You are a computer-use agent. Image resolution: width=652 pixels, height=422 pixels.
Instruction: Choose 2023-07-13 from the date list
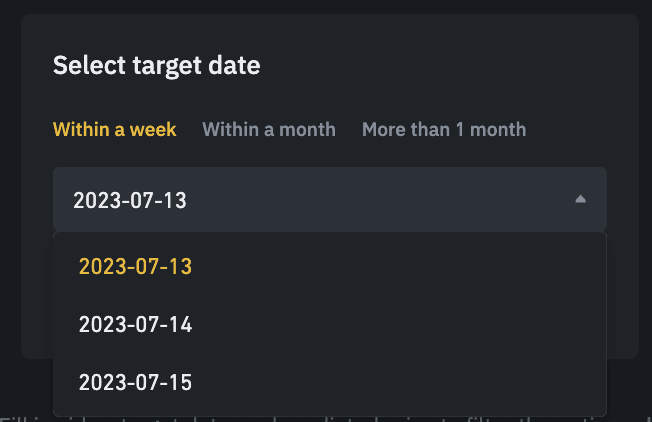coord(135,267)
